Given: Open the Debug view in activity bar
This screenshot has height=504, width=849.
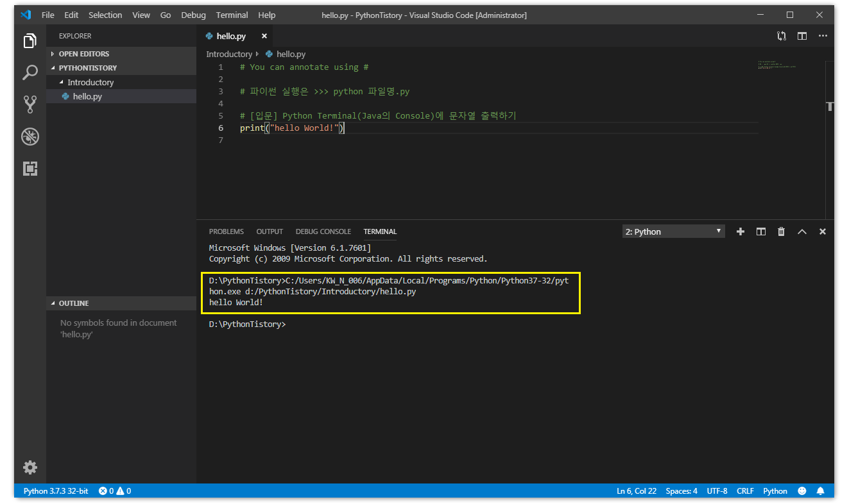Looking at the screenshot, I should click(x=30, y=137).
